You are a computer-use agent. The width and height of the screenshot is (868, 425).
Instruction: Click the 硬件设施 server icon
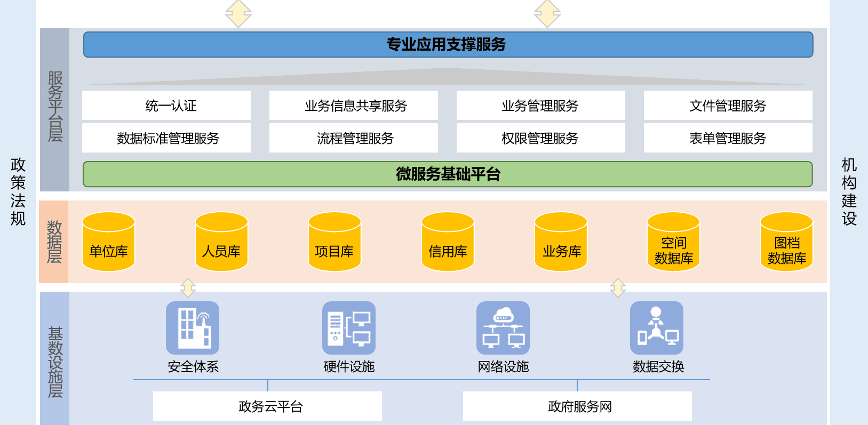point(349,328)
